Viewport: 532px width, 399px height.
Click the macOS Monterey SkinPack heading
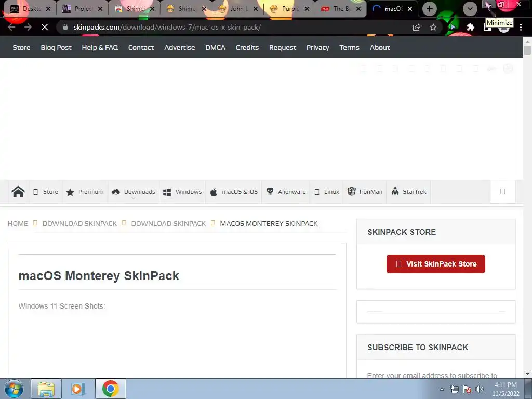point(98,275)
